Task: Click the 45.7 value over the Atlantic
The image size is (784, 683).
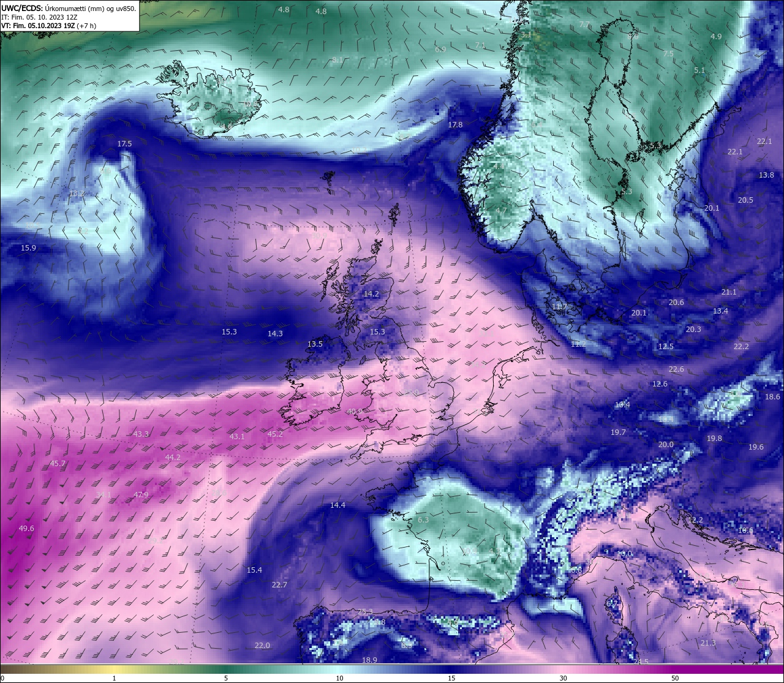Action: 58,463
